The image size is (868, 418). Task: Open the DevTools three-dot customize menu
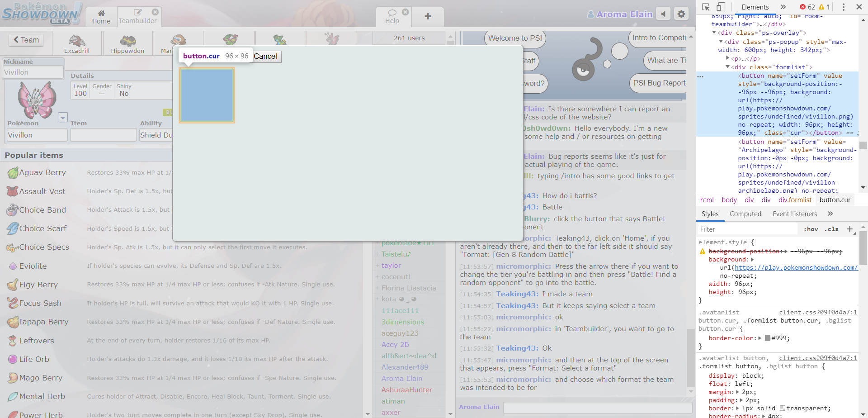click(x=844, y=7)
